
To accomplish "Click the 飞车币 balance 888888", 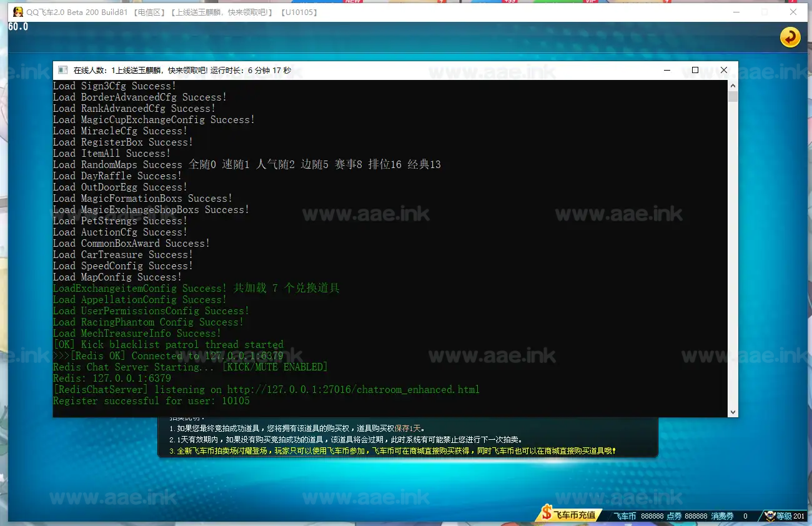I will (652, 516).
